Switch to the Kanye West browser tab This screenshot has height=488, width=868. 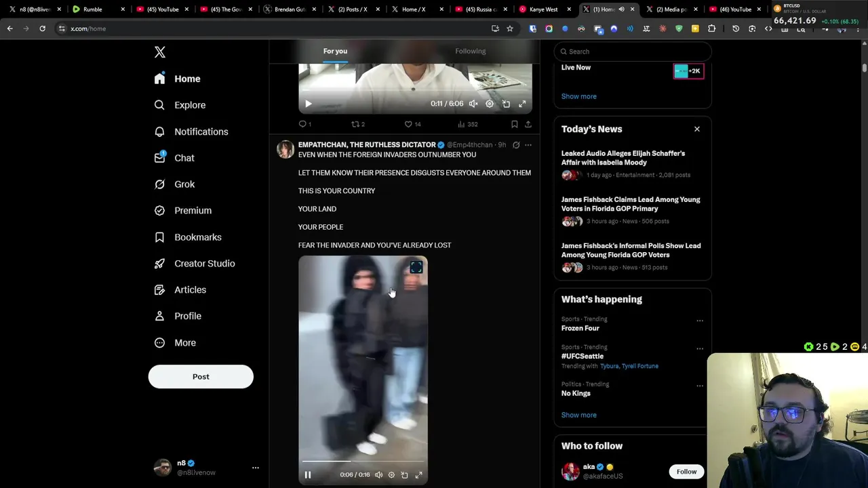(546, 9)
